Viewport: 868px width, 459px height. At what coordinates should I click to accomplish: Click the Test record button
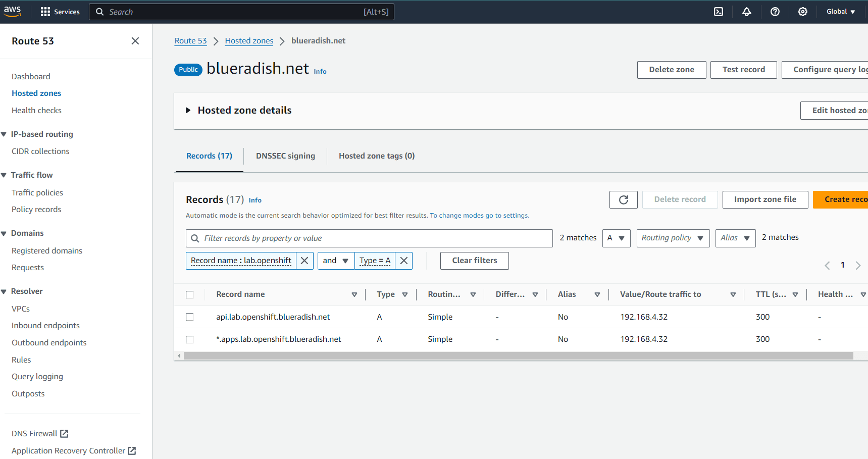coord(743,70)
